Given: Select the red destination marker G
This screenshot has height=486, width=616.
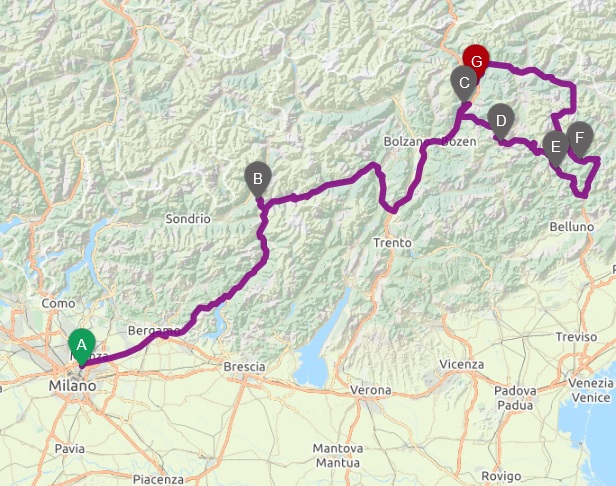Looking at the screenshot, I should (x=476, y=62).
